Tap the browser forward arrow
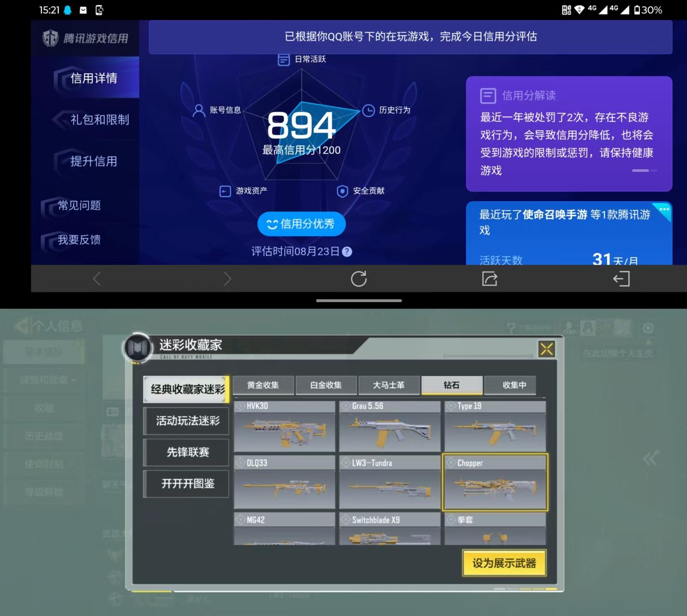Screen dimensions: 687x616 [x=227, y=279]
